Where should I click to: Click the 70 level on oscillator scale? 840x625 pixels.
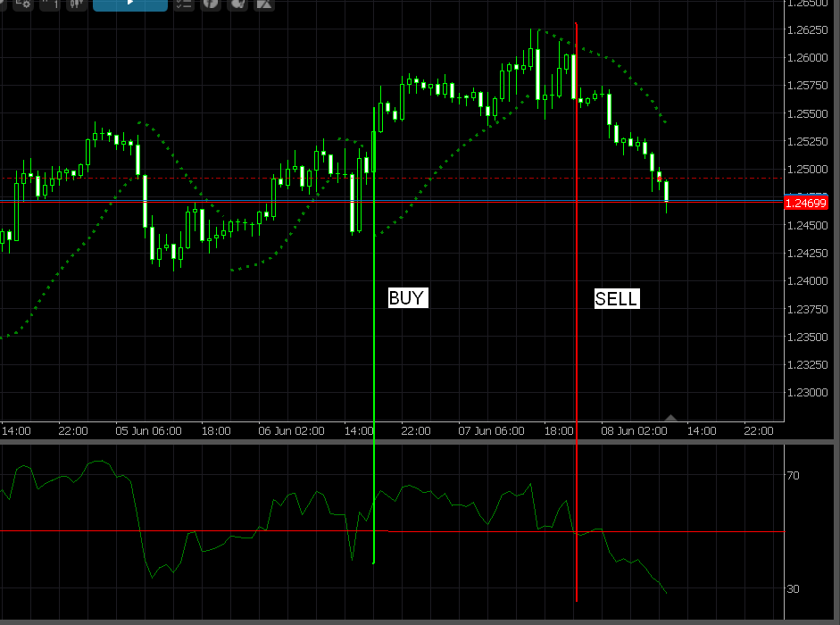[793, 476]
